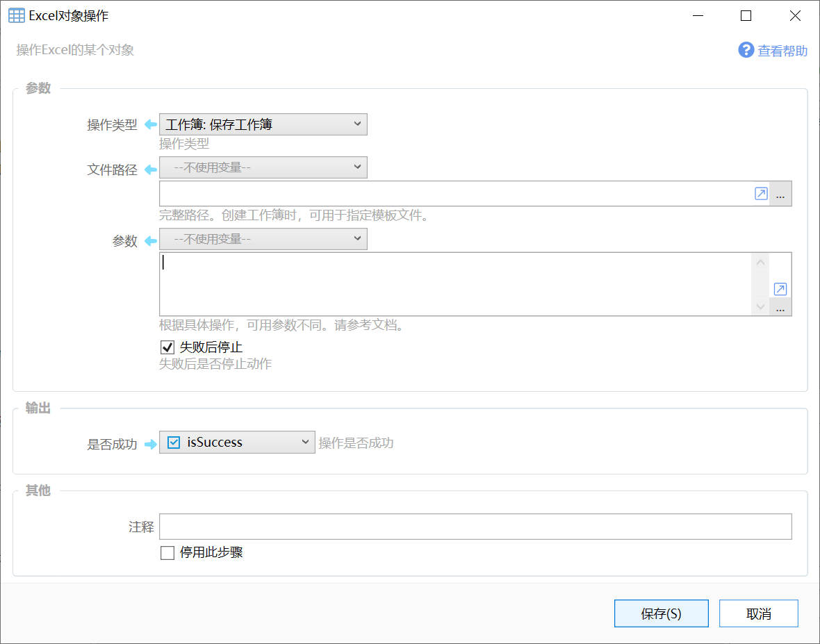This screenshot has height=644, width=820.
Task: Minimize the Excel对象操作 dialog
Action: 698,16
